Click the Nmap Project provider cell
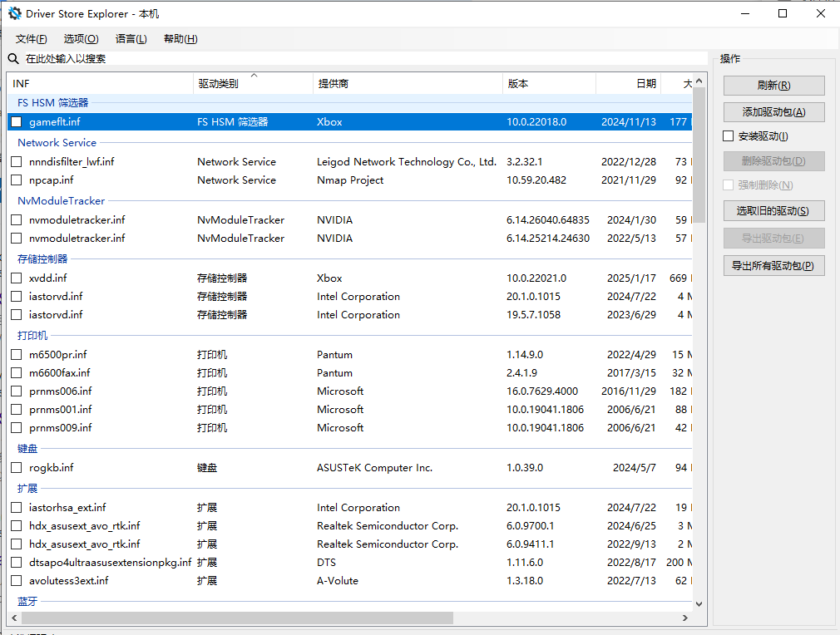This screenshot has height=635, width=840. click(x=350, y=180)
